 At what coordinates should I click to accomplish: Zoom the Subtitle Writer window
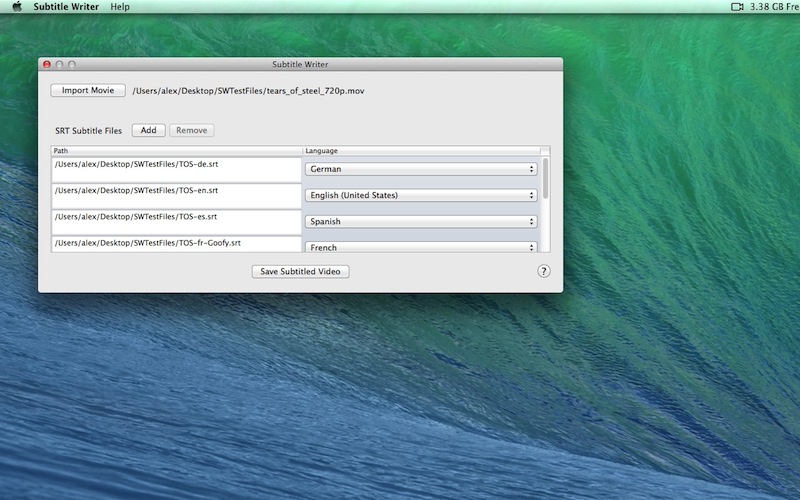72,64
